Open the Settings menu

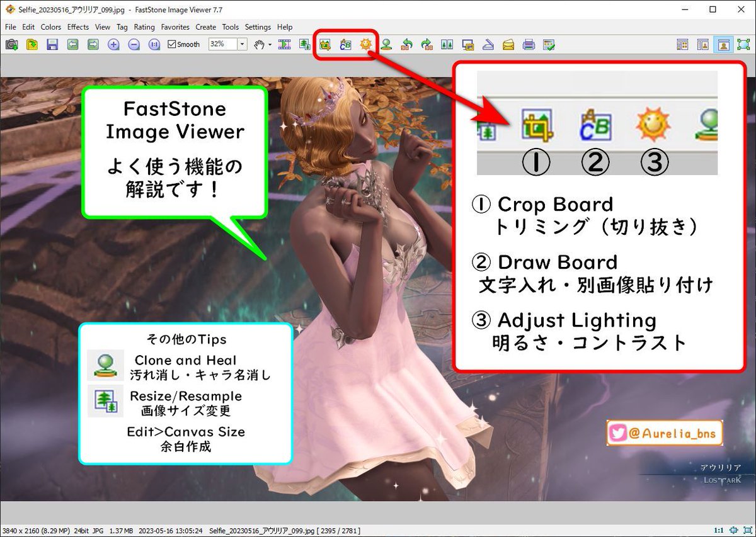tap(258, 27)
